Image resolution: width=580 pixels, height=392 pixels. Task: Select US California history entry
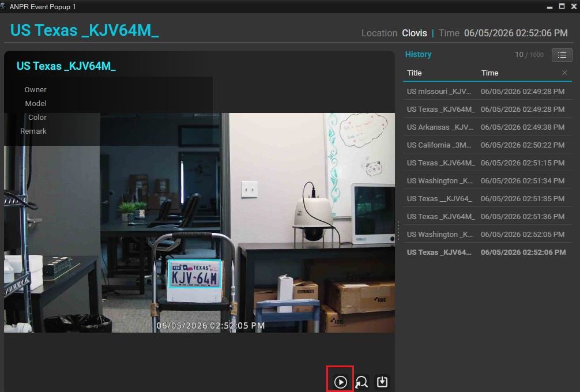point(487,145)
